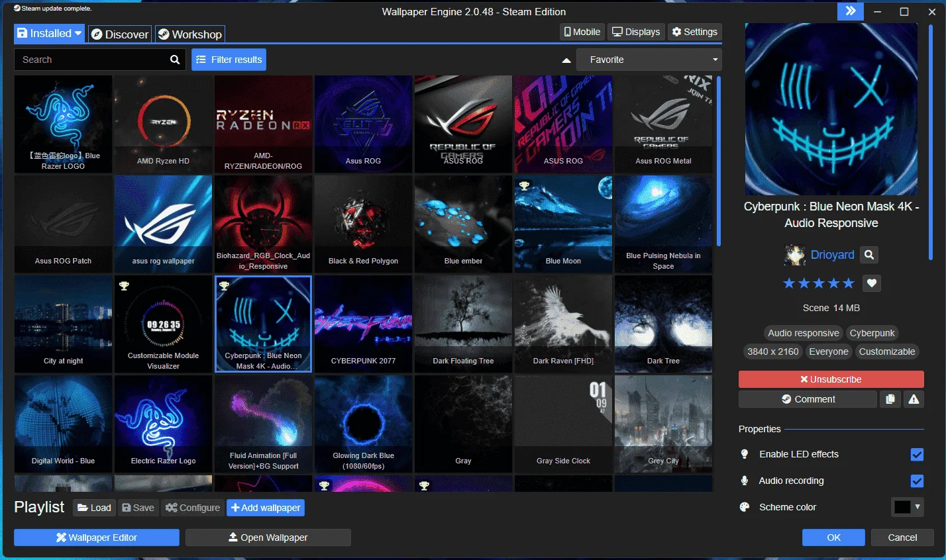Select the Asus ROG Metal wallpaper

click(664, 124)
